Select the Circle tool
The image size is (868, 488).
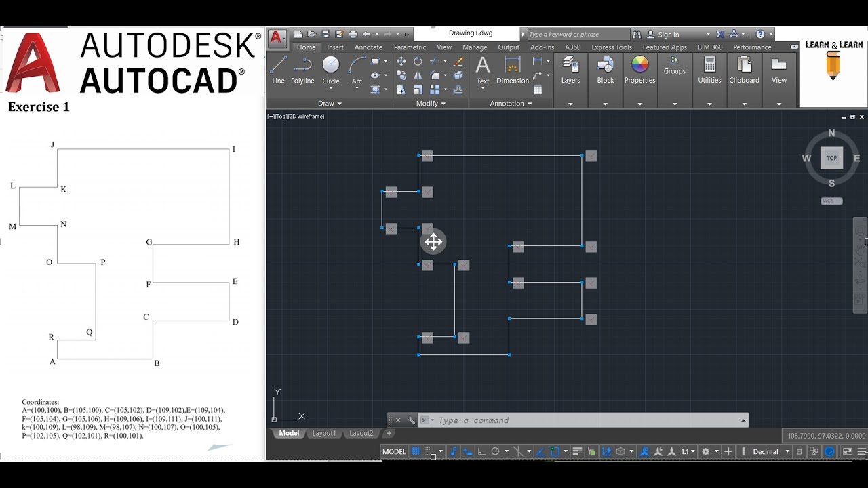(331, 70)
